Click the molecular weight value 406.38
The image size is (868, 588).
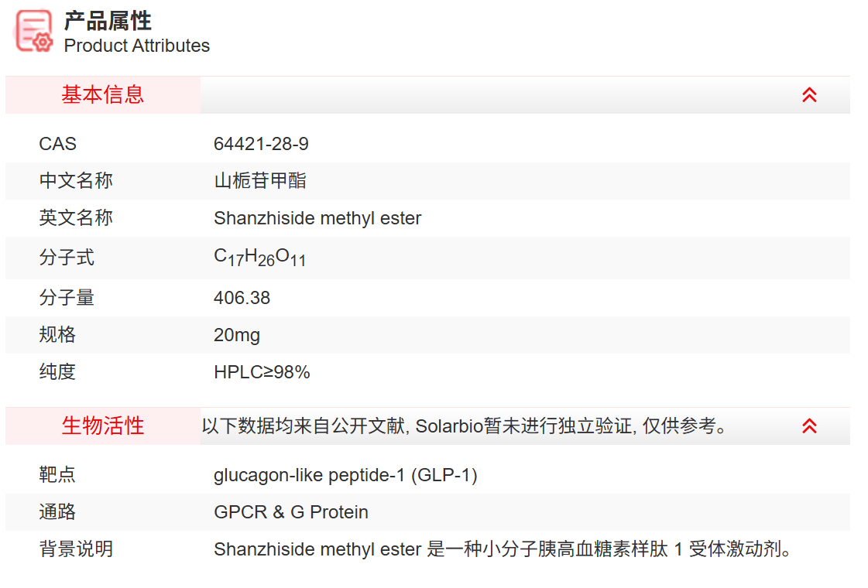[x=242, y=298]
